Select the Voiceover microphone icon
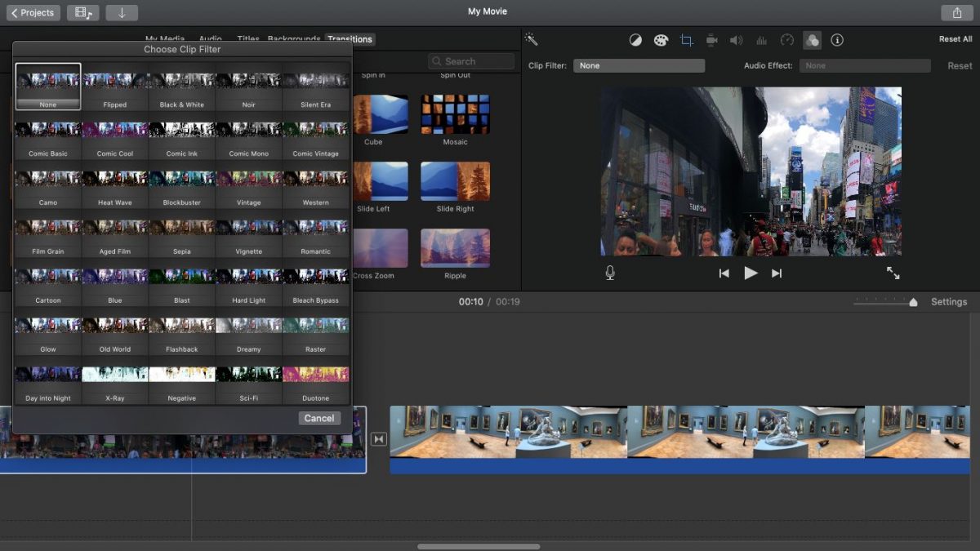Image resolution: width=980 pixels, height=551 pixels. click(609, 273)
